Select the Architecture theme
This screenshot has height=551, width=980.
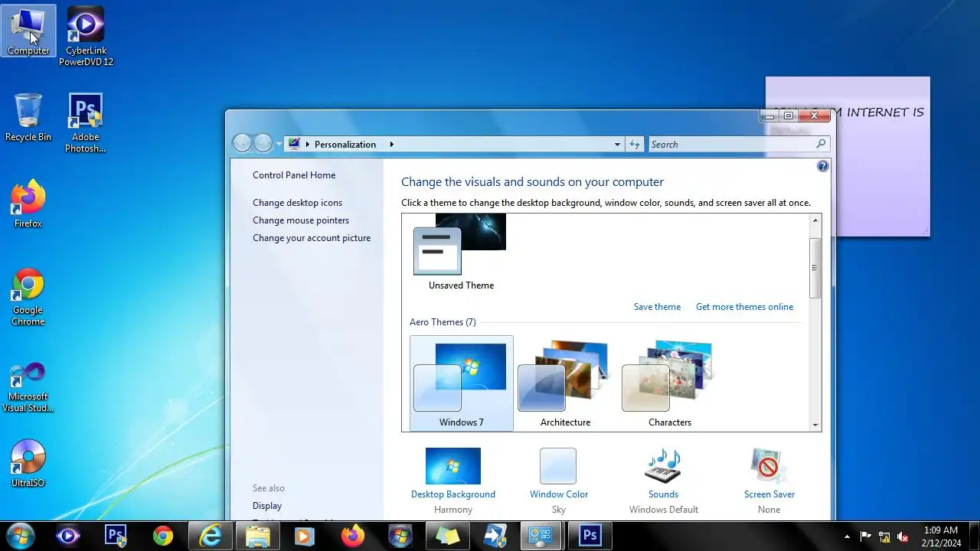click(x=566, y=383)
